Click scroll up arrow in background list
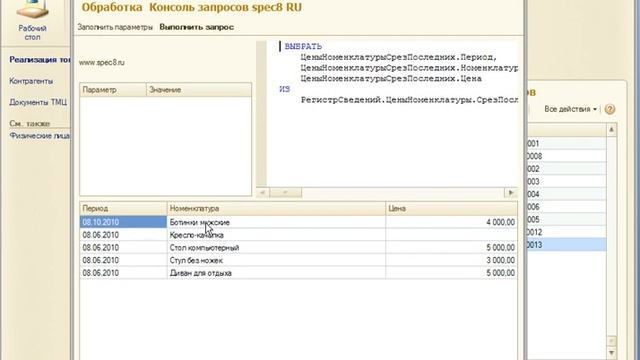This screenshot has height=360, width=640. point(611,130)
